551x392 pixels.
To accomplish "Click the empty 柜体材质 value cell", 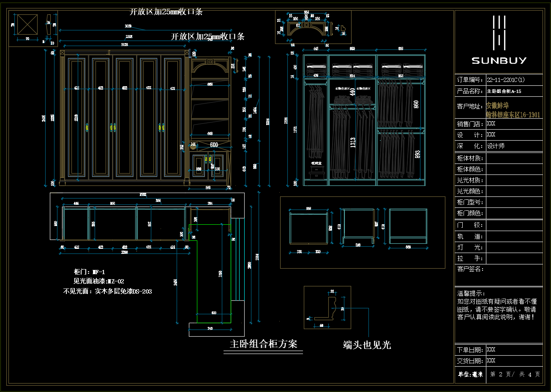I will (514, 158).
